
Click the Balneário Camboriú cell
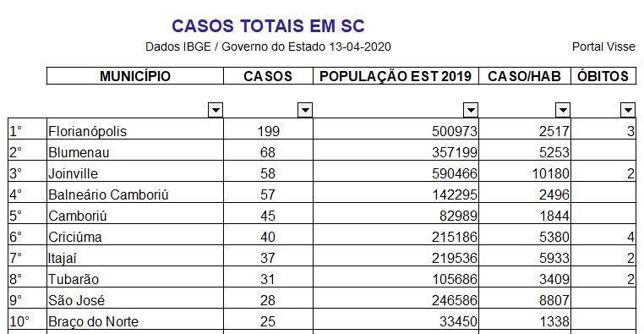(135, 192)
